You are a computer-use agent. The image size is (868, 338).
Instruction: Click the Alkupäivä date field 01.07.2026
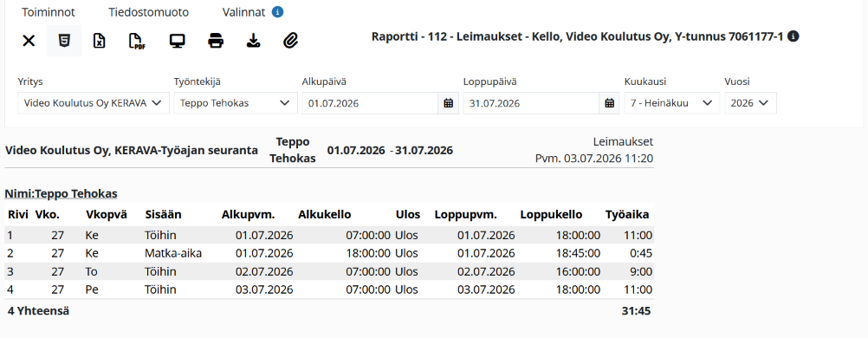[x=371, y=103]
